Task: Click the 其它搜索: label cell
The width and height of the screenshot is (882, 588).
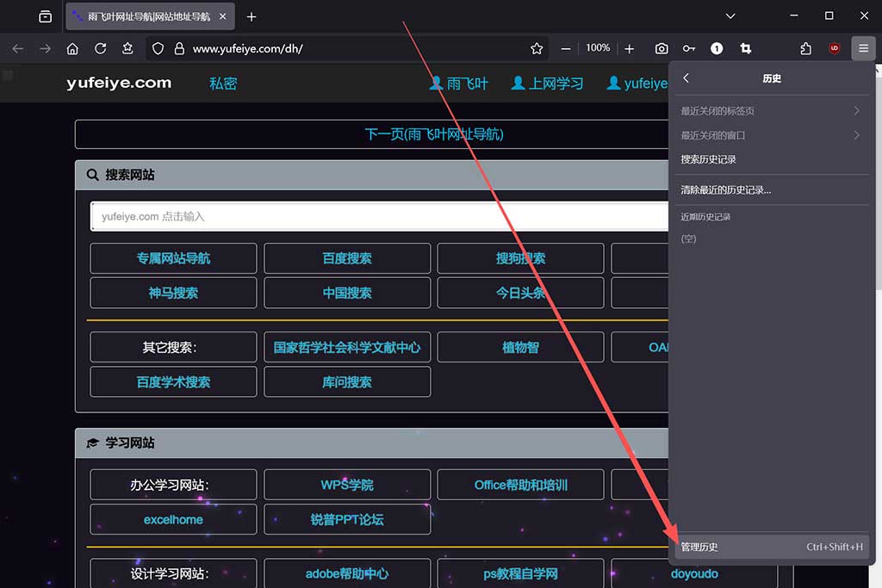Action: (x=173, y=348)
